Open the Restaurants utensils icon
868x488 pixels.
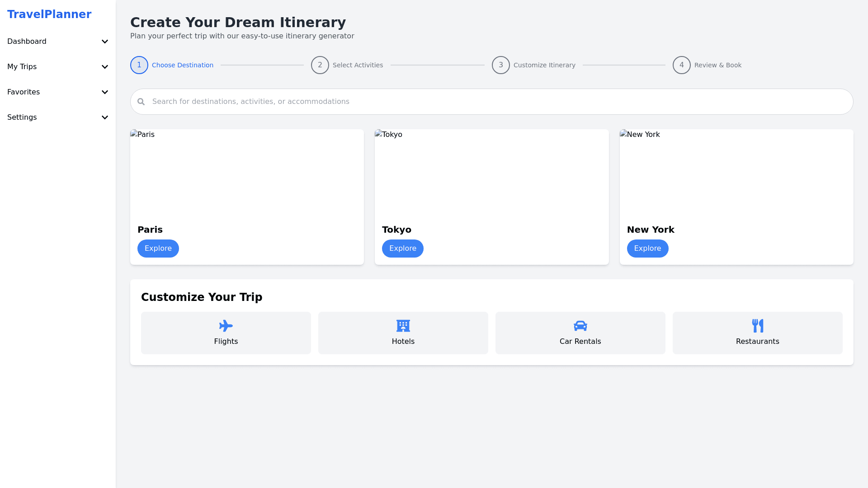click(x=757, y=326)
